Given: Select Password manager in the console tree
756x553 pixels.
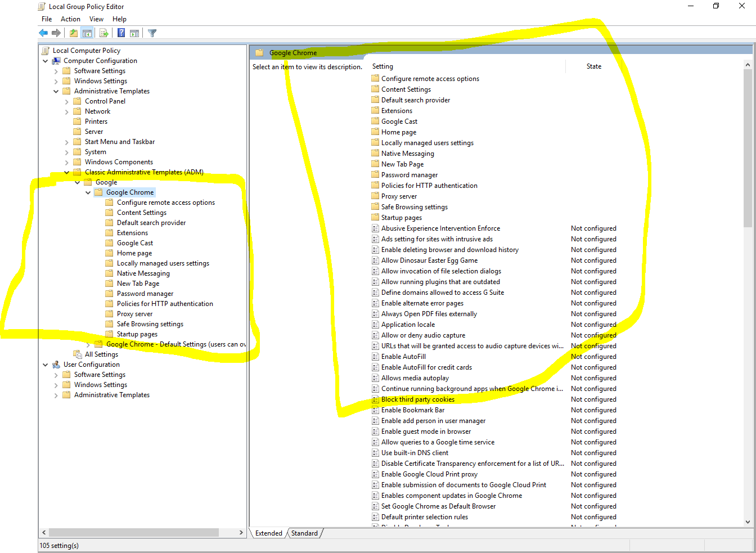Looking at the screenshot, I should [145, 294].
